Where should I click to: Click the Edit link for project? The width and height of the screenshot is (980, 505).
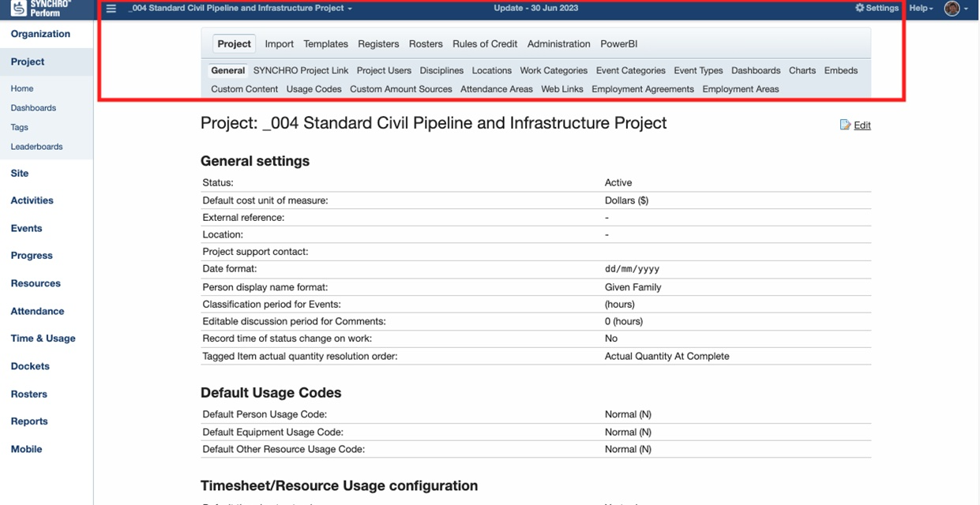point(862,125)
